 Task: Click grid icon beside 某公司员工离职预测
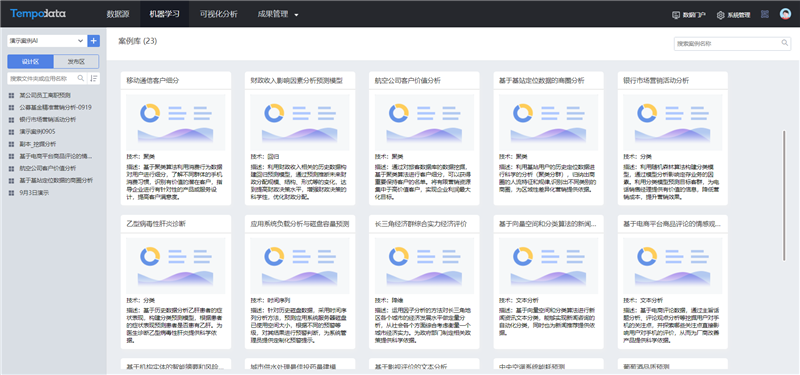[x=11, y=95]
